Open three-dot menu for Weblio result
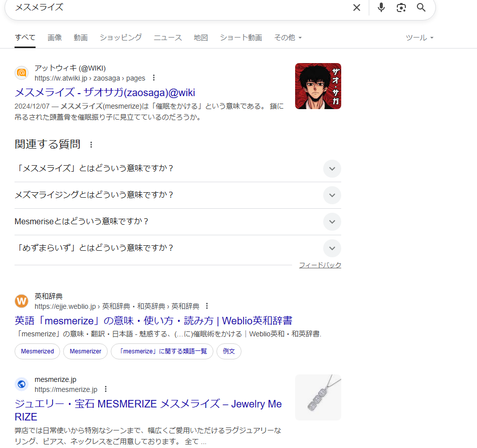Screen dimensions: 477x448 207,306
